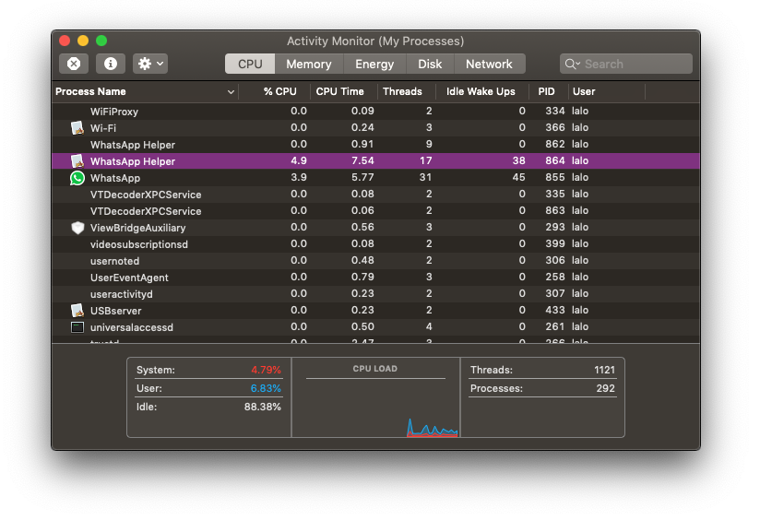Click the CPU Load graph
The width and height of the screenshot is (760, 532).
(375, 406)
